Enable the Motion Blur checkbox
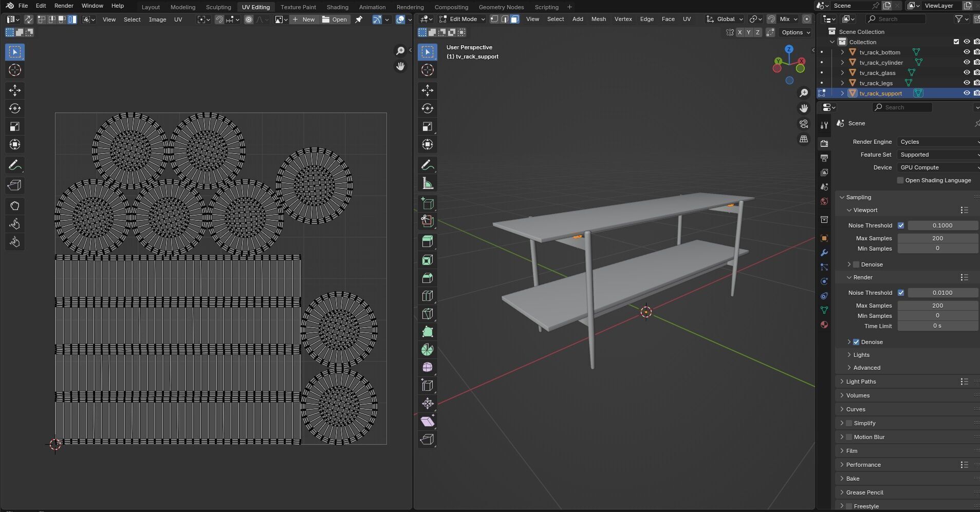Image resolution: width=980 pixels, height=512 pixels. (849, 437)
